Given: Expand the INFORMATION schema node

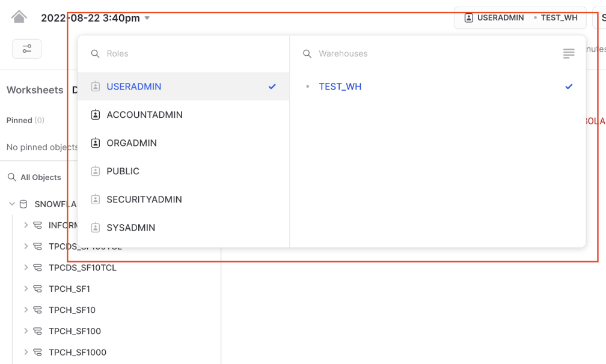Looking at the screenshot, I should point(26,225).
